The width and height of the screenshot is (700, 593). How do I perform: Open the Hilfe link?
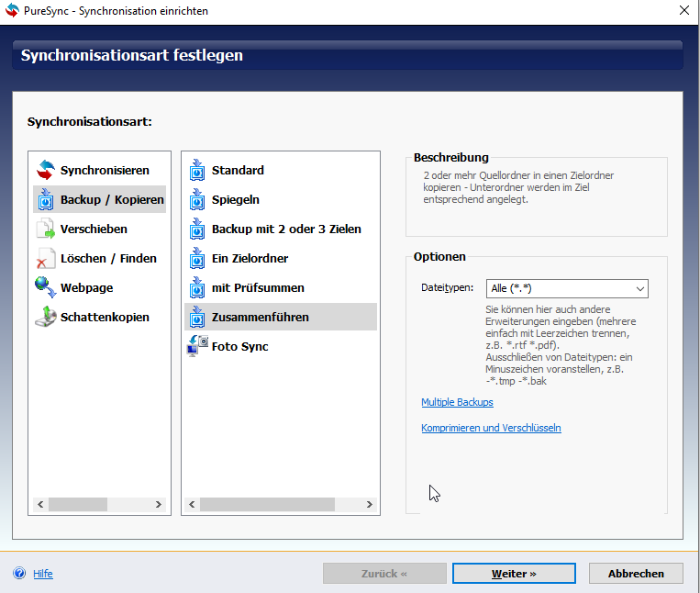pyautogui.click(x=43, y=574)
